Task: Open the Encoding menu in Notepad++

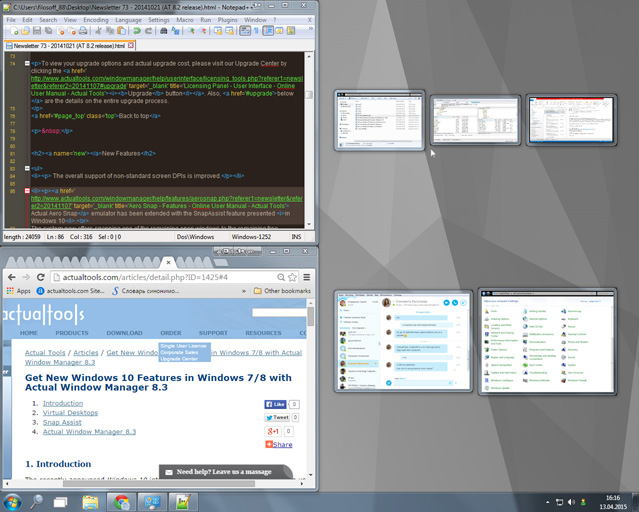Action: coord(96,20)
